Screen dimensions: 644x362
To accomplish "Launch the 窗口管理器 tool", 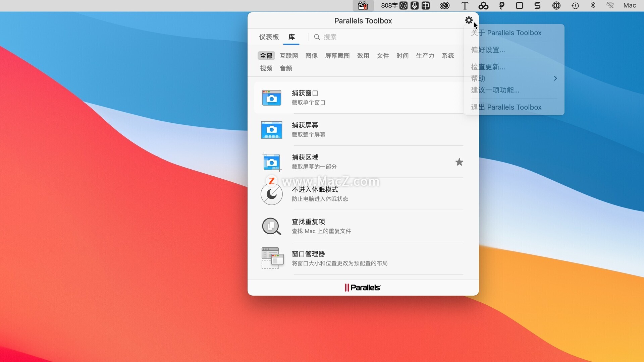I will 359,258.
